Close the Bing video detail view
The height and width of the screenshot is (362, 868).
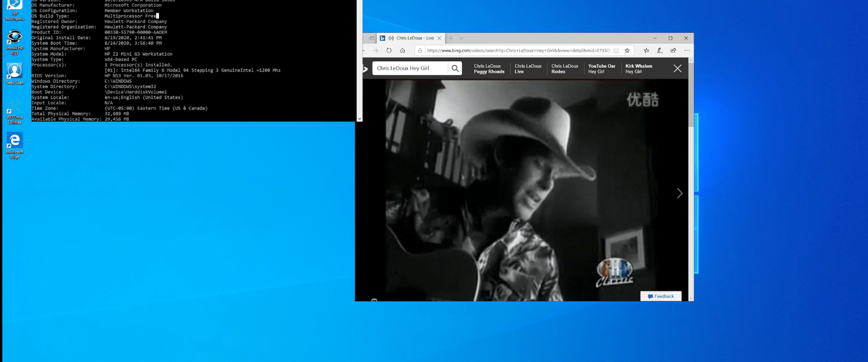677,69
